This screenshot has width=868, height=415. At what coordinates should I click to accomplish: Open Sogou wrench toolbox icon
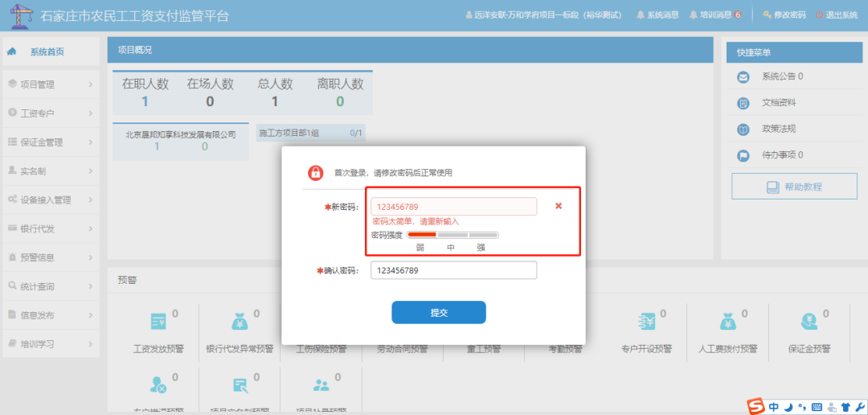click(x=859, y=407)
